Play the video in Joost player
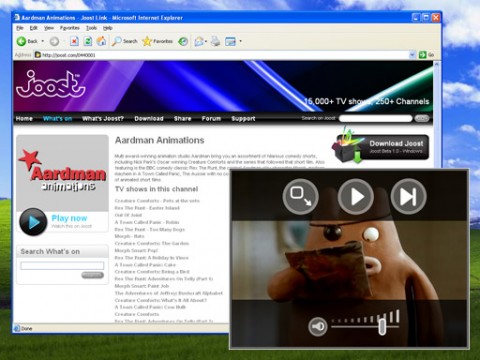480x360 pixels. [x=355, y=197]
